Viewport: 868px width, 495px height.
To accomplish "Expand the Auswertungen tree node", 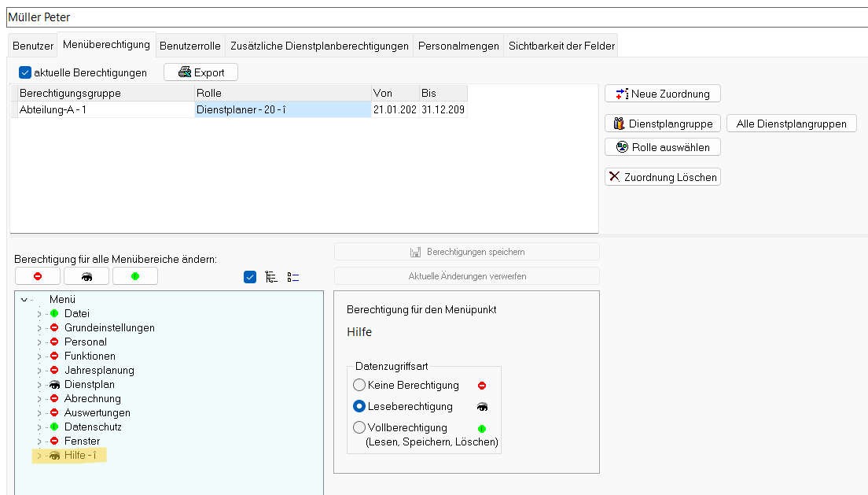I will [x=39, y=413].
